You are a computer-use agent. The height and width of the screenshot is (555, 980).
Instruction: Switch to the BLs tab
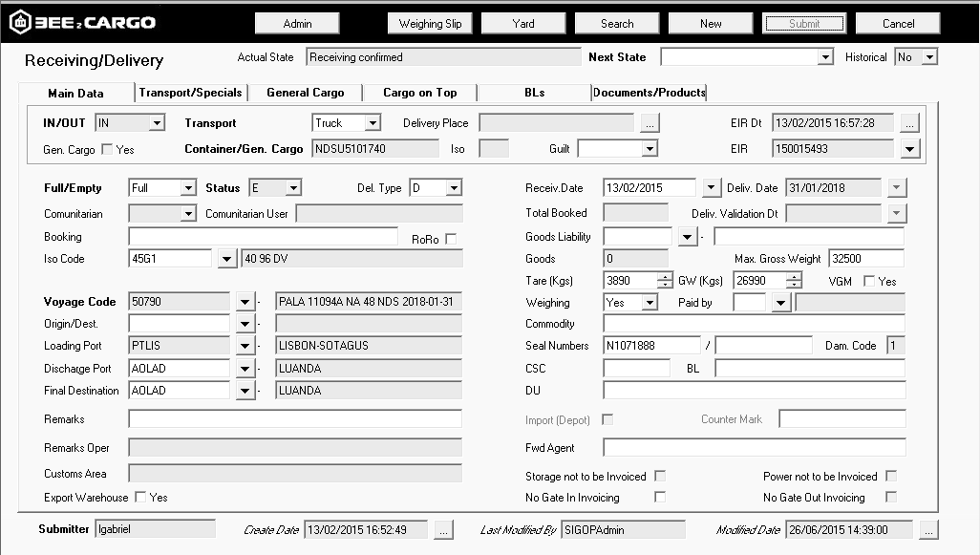coord(534,93)
